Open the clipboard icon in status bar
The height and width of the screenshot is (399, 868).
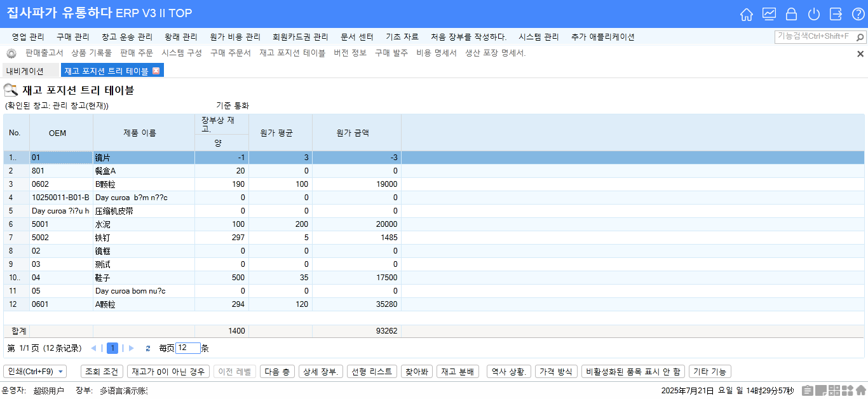pos(808,391)
